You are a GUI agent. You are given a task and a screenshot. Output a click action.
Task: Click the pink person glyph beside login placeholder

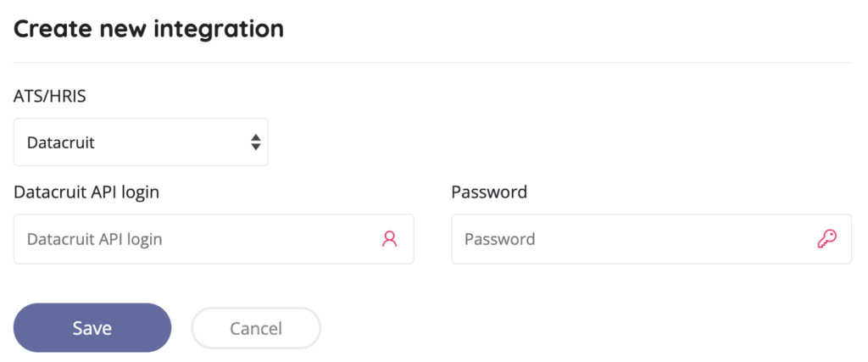click(x=389, y=239)
